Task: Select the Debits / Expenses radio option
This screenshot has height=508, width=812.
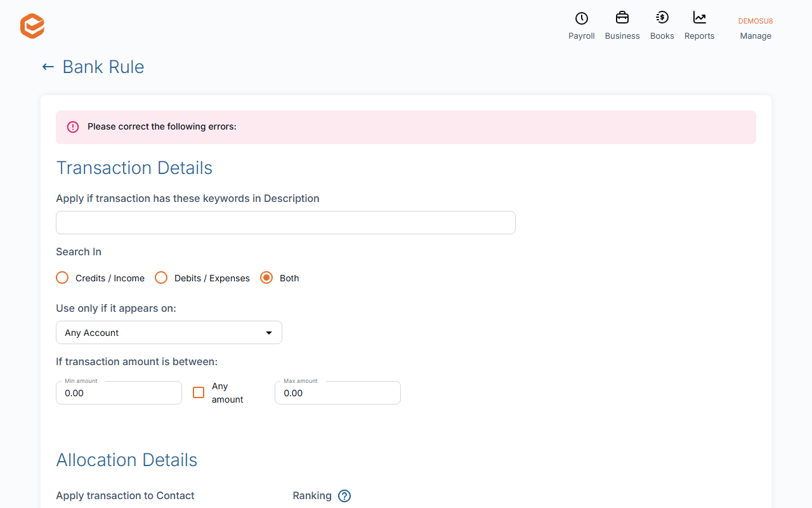Action: point(161,277)
